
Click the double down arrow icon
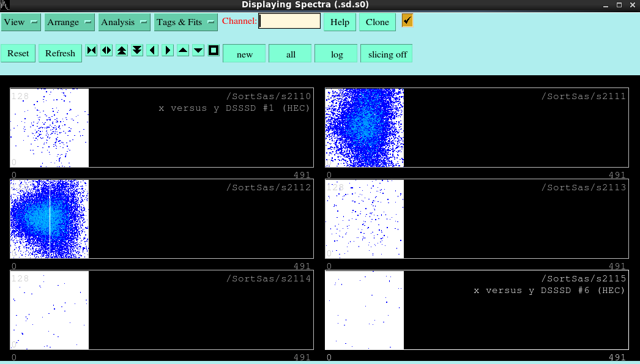[x=137, y=50]
